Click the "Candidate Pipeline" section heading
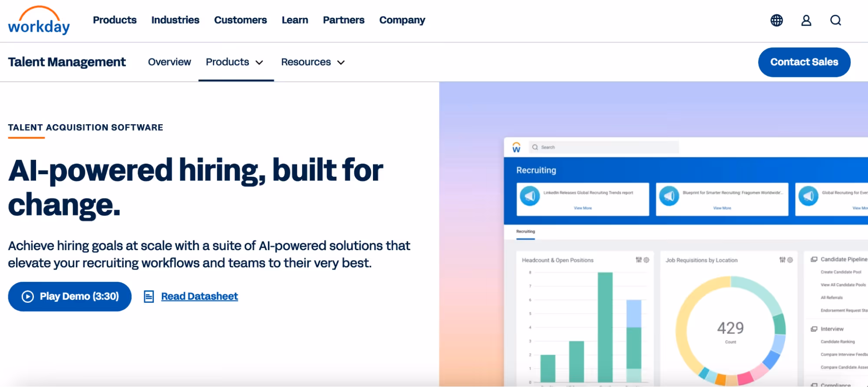Screen dimensions: 868x387 coord(844,259)
